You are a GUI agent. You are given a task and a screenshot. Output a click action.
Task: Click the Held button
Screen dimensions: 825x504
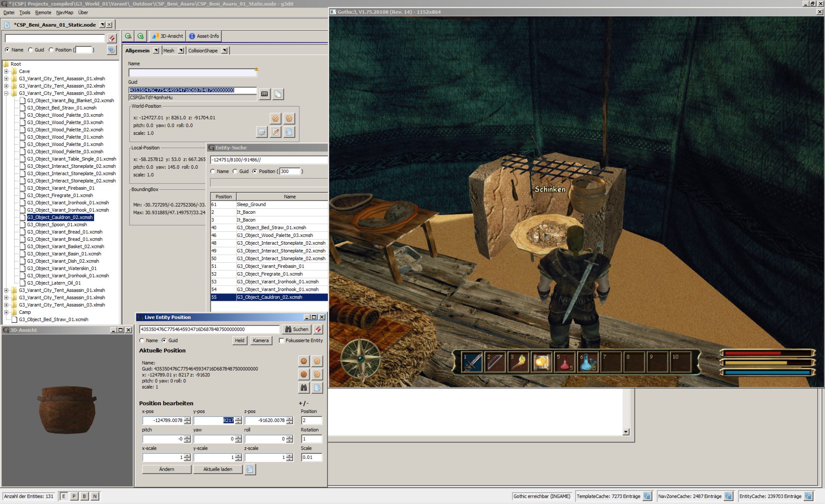coord(239,340)
